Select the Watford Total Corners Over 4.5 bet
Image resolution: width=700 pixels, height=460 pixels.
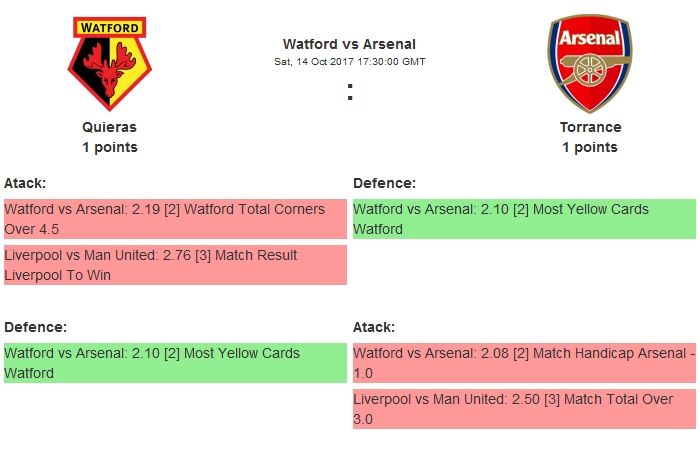pyautogui.click(x=175, y=219)
